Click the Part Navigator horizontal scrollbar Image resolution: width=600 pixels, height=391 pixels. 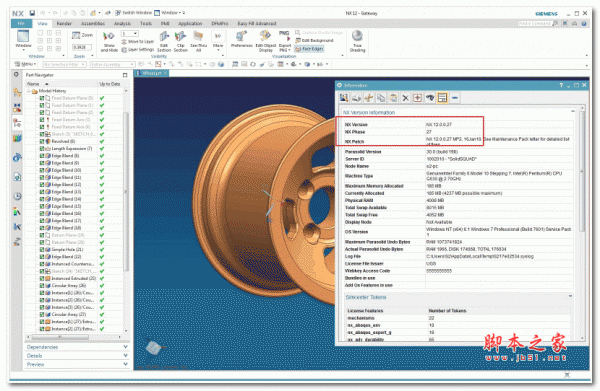(x=60, y=337)
